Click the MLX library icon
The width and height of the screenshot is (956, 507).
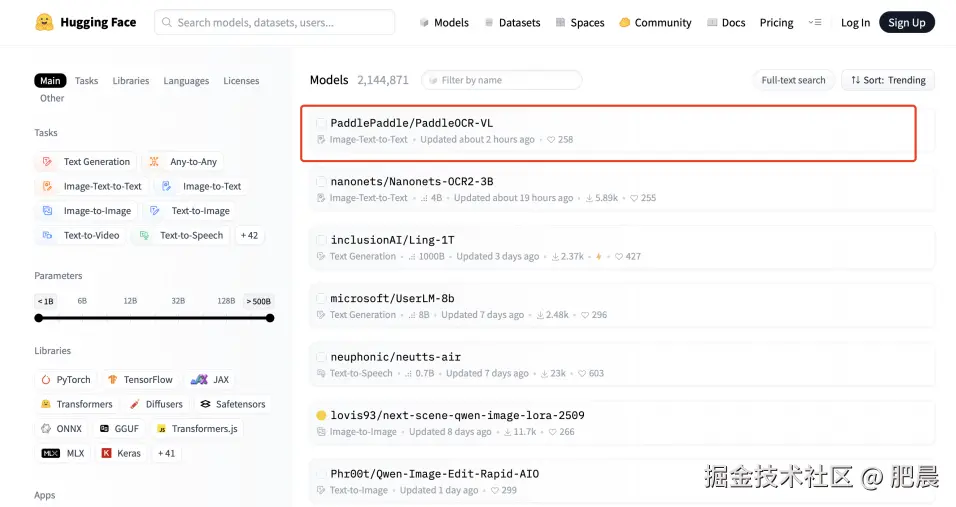pos(51,453)
